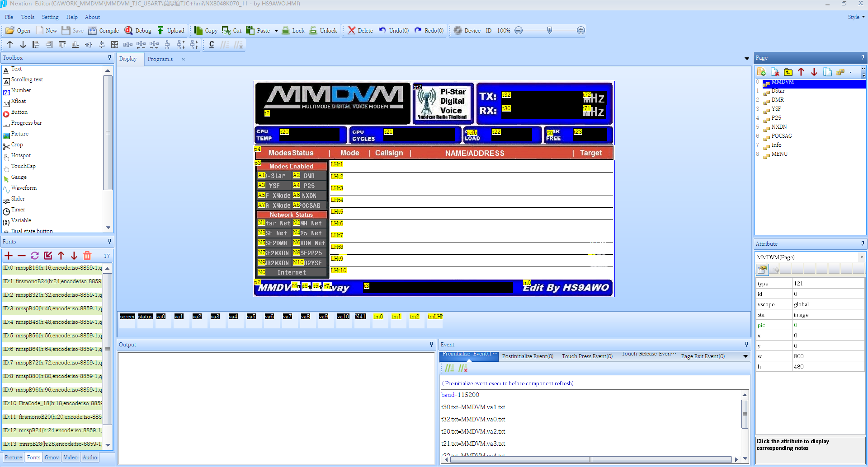Click the replace font refresh icon
The height and width of the screenshot is (467, 868).
click(35, 256)
